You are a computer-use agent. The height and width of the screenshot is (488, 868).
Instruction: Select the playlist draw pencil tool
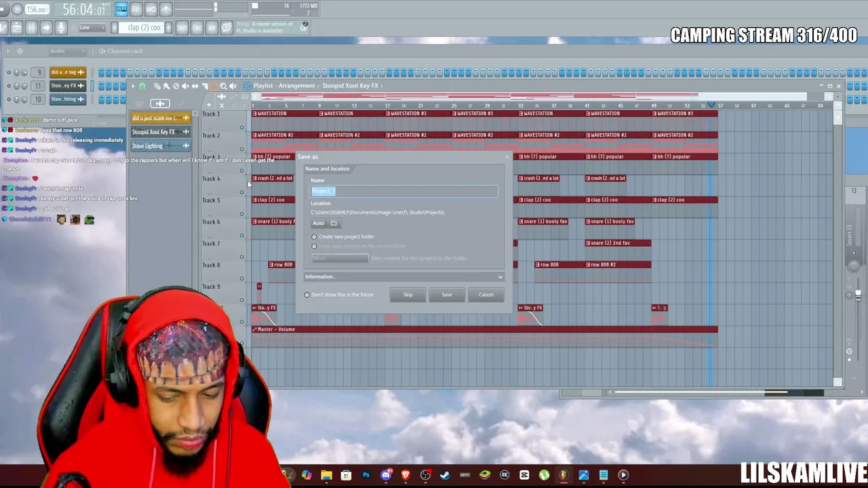pos(157,86)
